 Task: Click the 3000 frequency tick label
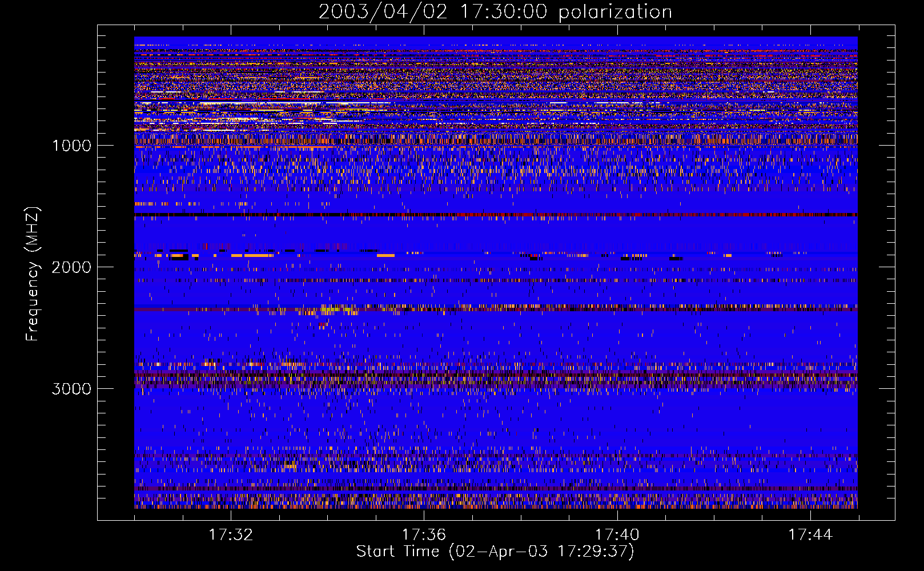pyautogui.click(x=71, y=389)
